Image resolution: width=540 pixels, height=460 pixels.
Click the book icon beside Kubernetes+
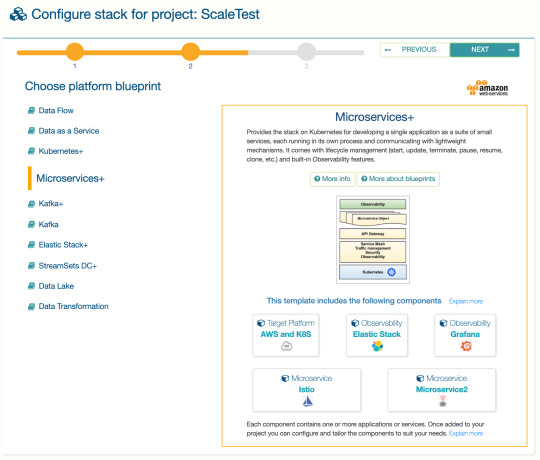(31, 151)
